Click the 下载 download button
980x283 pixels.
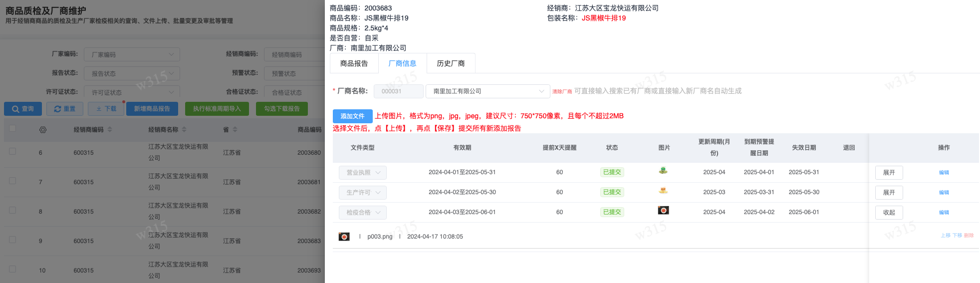[106, 109]
